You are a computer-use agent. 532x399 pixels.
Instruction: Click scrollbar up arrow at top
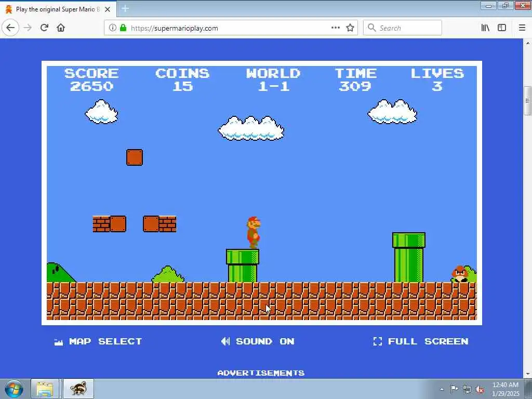[527, 43]
